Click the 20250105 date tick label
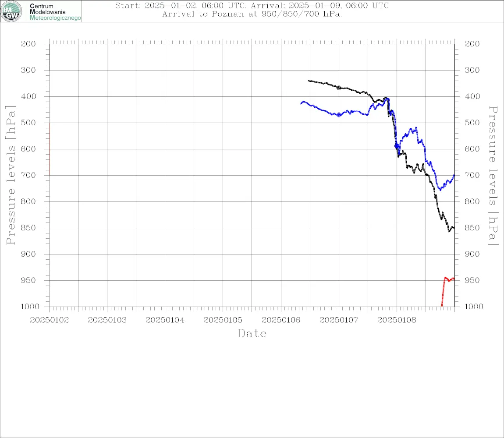The width and height of the screenshot is (504, 438). (x=223, y=320)
